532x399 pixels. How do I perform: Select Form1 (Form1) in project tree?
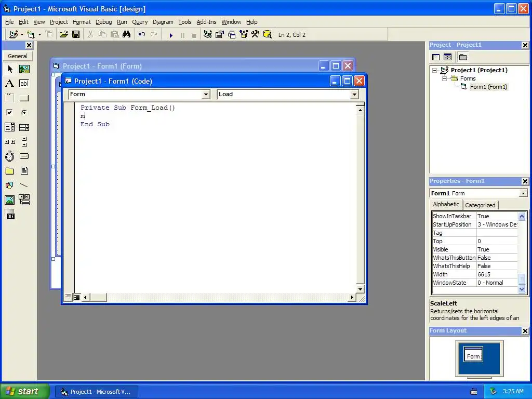[488, 87]
